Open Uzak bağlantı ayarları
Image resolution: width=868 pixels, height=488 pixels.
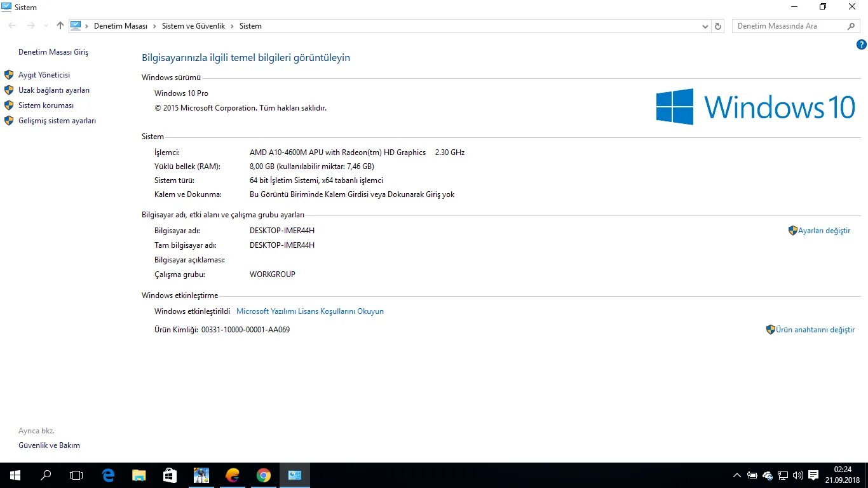coord(54,90)
